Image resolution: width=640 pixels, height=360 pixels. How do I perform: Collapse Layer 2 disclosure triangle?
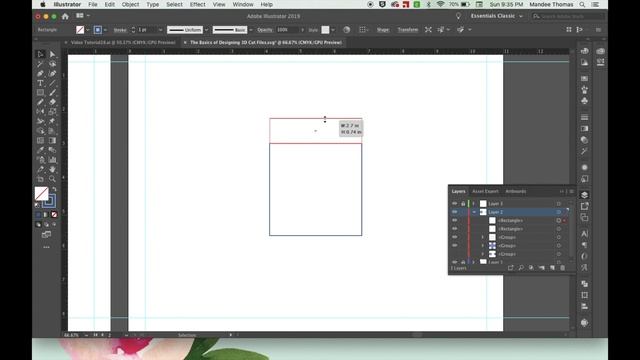pos(474,212)
